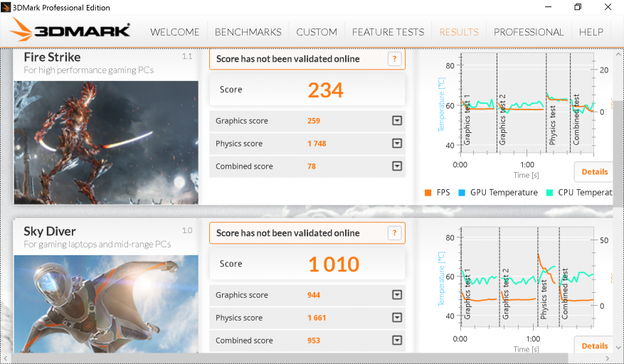Click the horizontal scrollbar thumb
Image resolution: width=624 pixels, height=364 pixels.
tap(290, 358)
